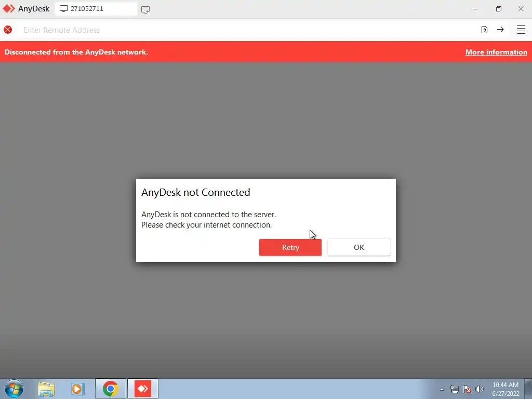The image size is (532, 399).
Task: Open a new session tab
Action: pyautogui.click(x=145, y=9)
